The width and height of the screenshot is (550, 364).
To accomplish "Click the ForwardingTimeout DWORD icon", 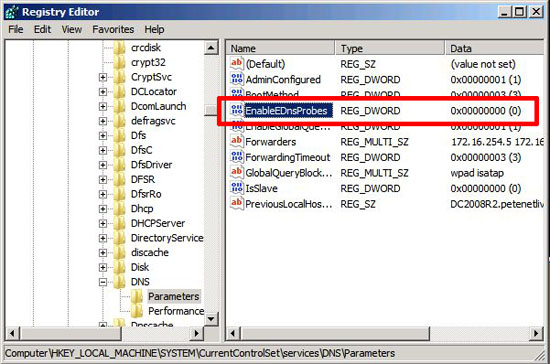I will [x=236, y=157].
